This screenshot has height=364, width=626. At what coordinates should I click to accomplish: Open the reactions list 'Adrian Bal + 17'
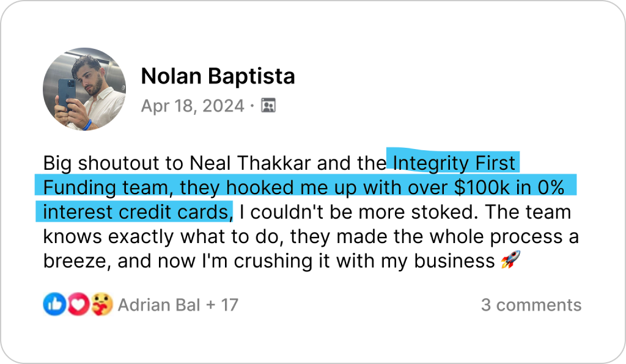click(x=178, y=305)
